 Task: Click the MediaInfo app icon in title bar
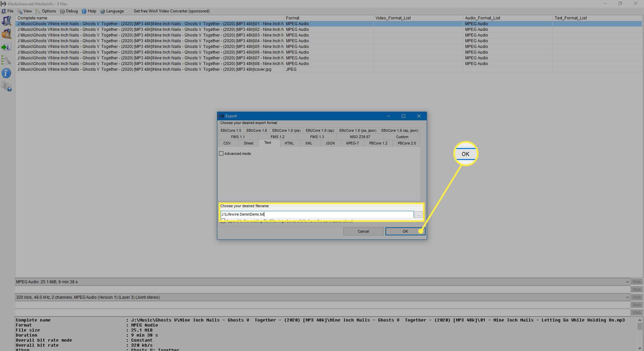tap(3, 4)
